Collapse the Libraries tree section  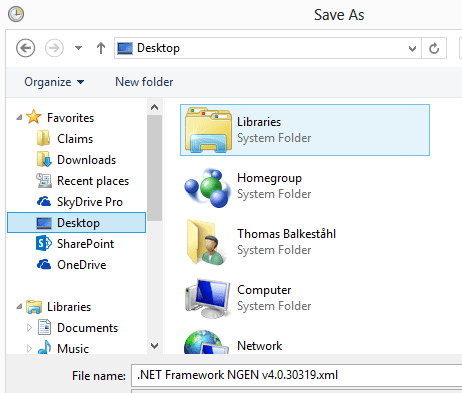tap(19, 306)
